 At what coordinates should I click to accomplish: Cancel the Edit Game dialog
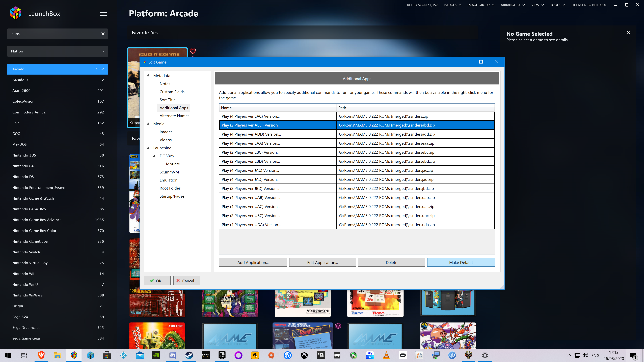click(x=186, y=281)
